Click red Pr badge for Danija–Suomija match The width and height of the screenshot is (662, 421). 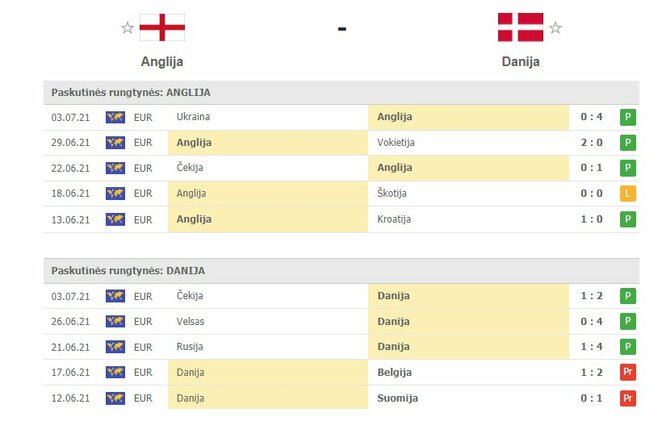click(628, 398)
